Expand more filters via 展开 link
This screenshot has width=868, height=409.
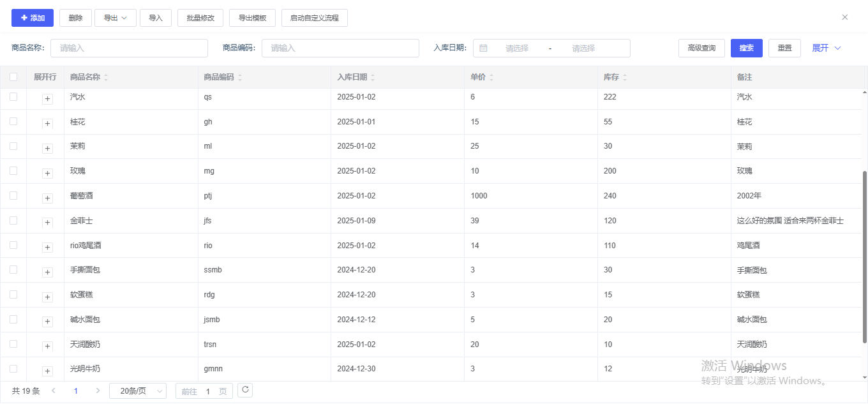(826, 48)
